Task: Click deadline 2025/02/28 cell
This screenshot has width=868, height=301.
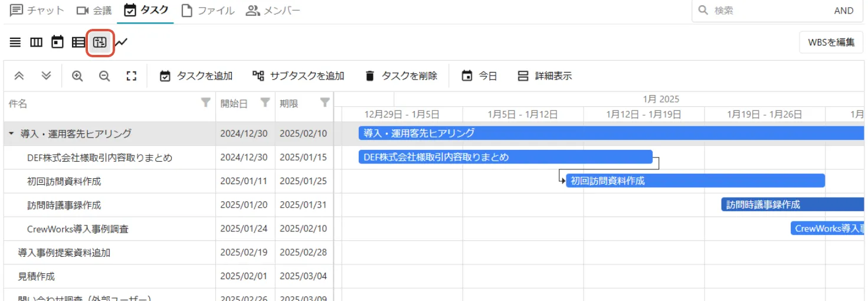Action: 303,253
